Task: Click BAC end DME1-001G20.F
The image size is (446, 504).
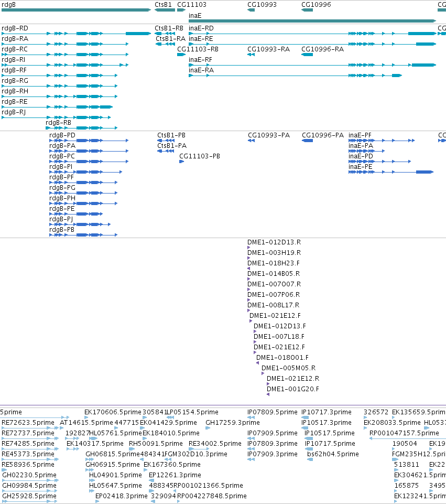Action: point(293,389)
